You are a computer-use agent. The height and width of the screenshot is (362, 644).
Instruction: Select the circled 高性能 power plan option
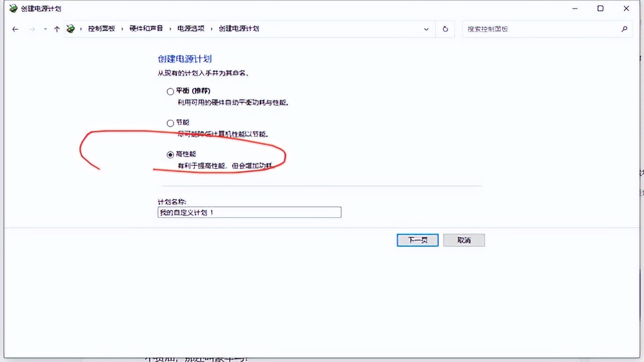pyautogui.click(x=170, y=154)
